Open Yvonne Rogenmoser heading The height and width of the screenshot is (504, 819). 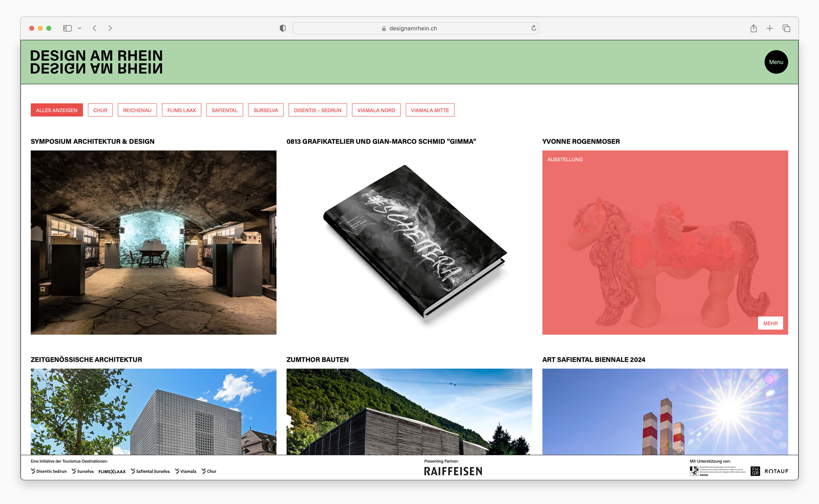coord(581,141)
